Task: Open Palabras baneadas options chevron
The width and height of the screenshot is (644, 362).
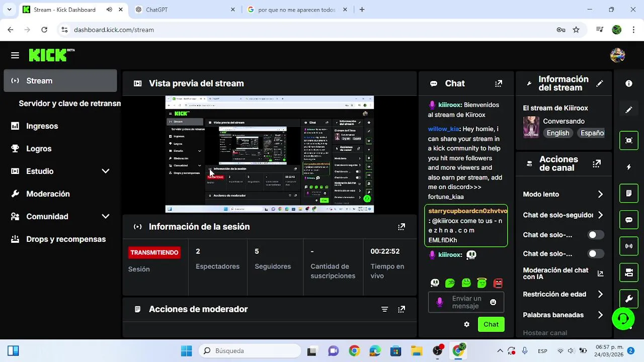Action: pyautogui.click(x=600, y=315)
